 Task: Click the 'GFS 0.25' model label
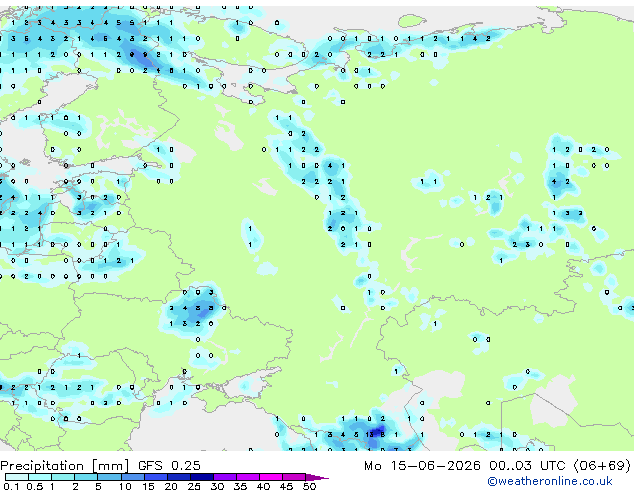pyautogui.click(x=169, y=466)
